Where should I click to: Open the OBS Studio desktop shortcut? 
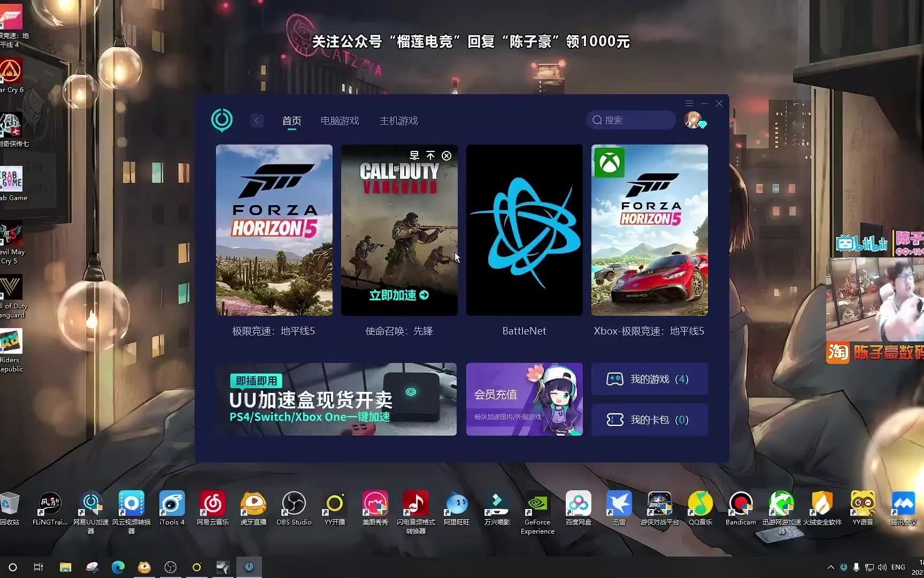[294, 508]
